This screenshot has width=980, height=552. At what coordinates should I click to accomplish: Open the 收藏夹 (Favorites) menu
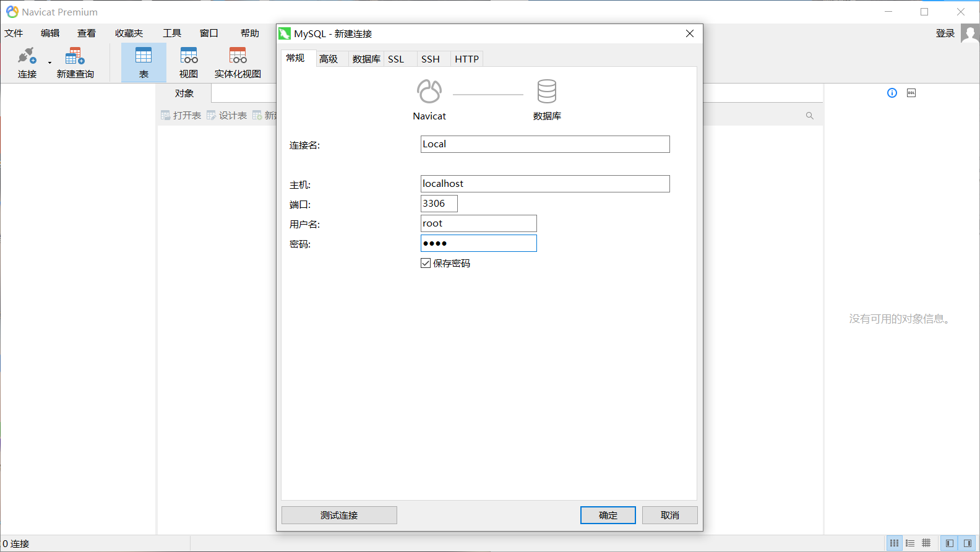(129, 33)
